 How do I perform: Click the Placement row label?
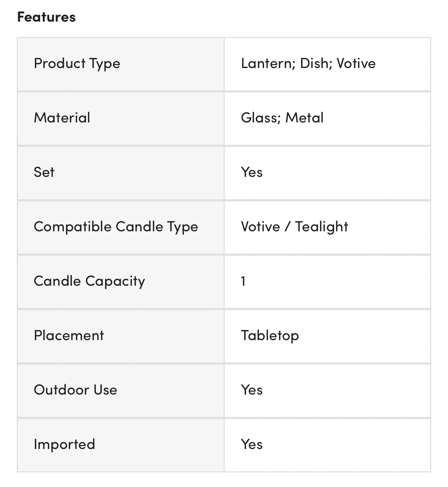pos(69,336)
